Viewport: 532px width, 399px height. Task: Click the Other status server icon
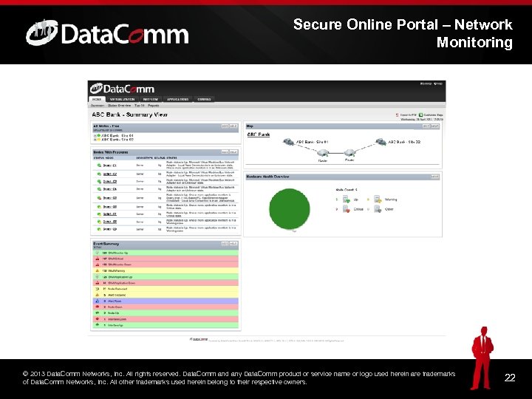378,209
